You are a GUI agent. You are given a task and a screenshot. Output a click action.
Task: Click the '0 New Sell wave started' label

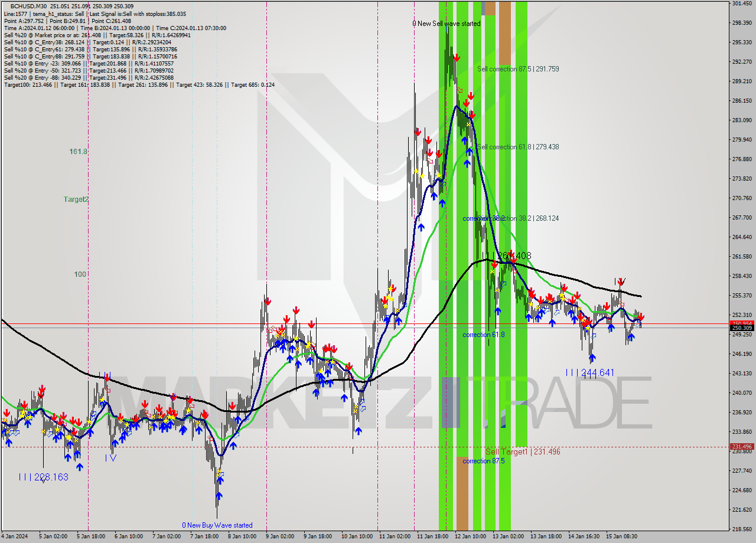447,24
